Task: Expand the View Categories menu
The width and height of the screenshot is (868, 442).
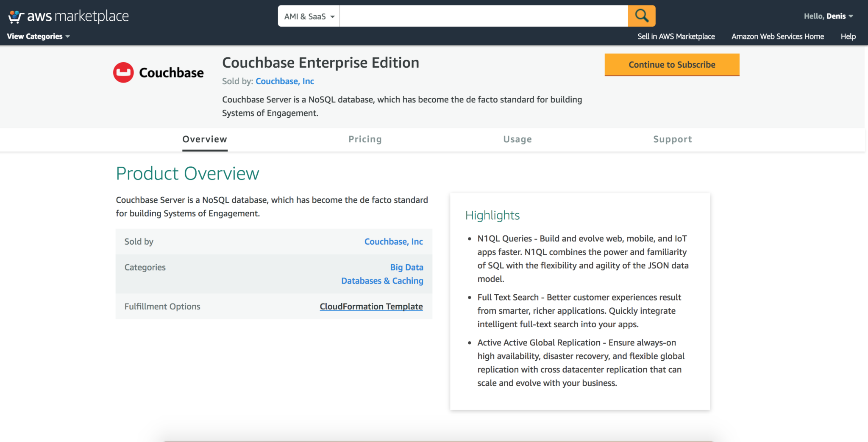Action: click(35, 36)
